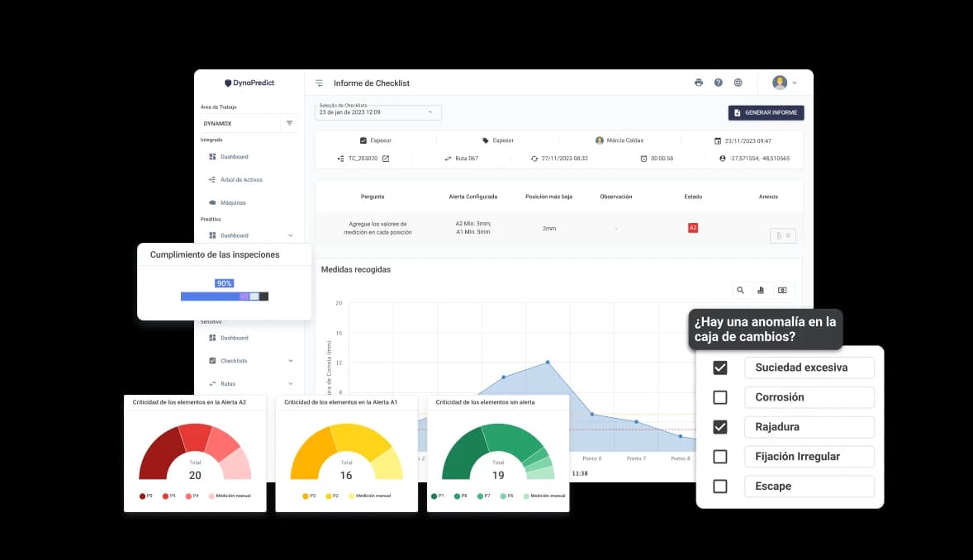This screenshot has width=973, height=560.
Task: Open the Selección de Checklists dropdown
Action: click(378, 112)
